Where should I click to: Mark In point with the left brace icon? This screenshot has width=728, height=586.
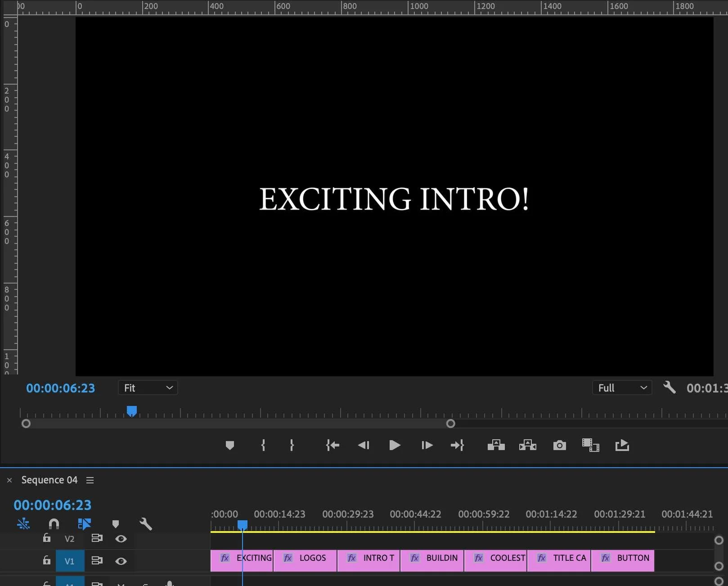[263, 446]
